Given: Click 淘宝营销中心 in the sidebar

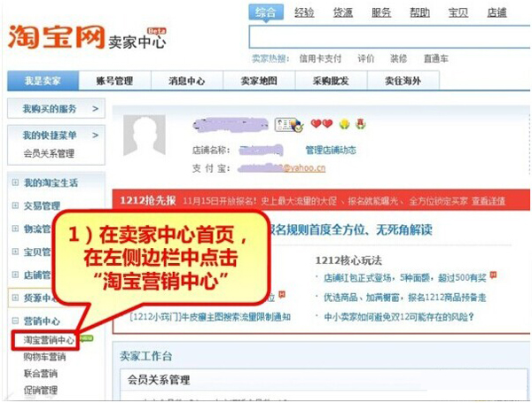Looking at the screenshot, I should tap(49, 340).
